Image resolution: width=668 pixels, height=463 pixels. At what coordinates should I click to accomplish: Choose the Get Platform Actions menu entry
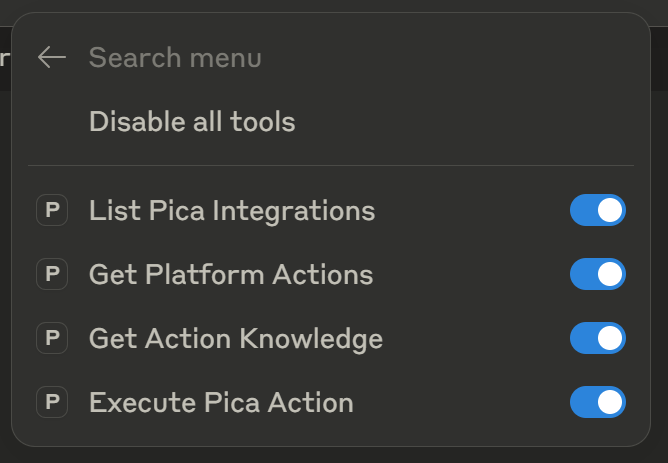231,275
